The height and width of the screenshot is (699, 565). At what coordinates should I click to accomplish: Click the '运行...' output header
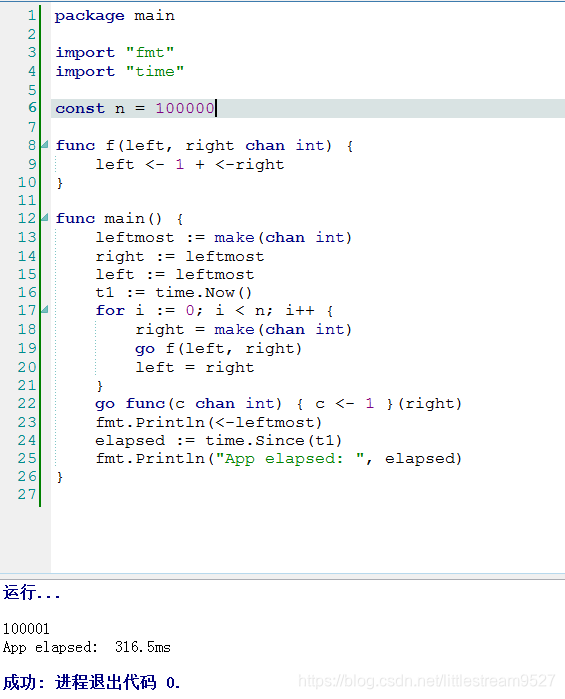tap(32, 593)
